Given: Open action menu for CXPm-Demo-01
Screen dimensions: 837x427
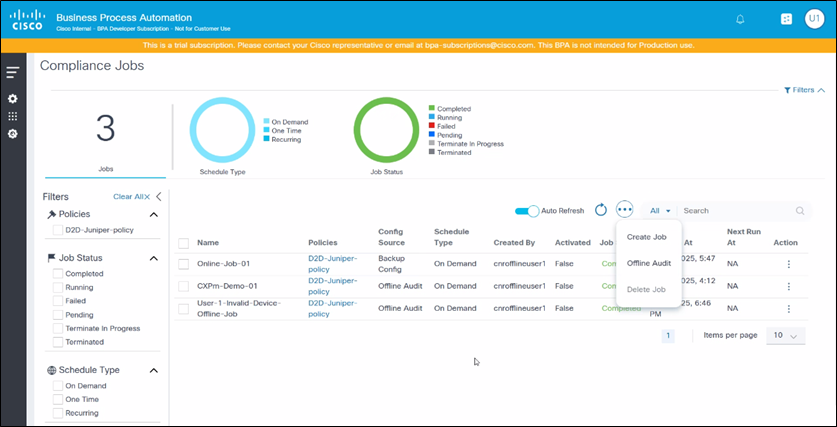Looking at the screenshot, I should pyautogui.click(x=788, y=287).
